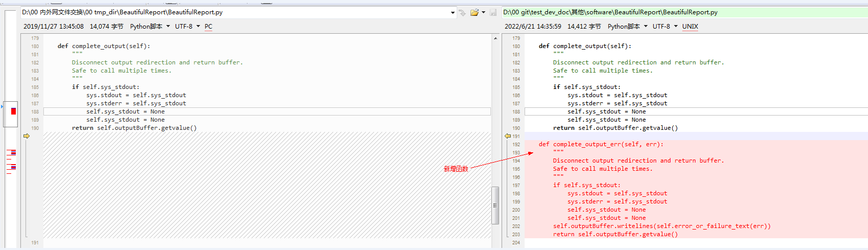Image resolution: width=868 pixels, height=250 pixels.
Task: Expand the left file path history dropdown
Action: click(x=453, y=12)
